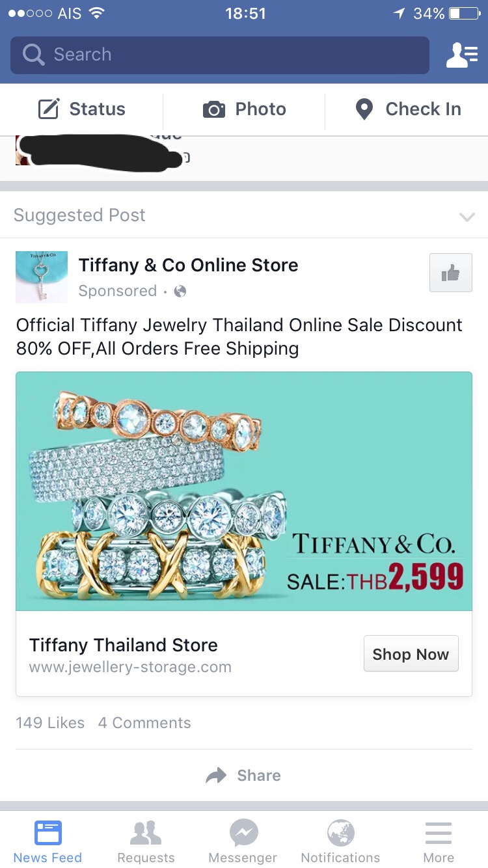Image resolution: width=488 pixels, height=868 pixels.
Task: Compose a new Status update
Action: pyautogui.click(x=81, y=109)
